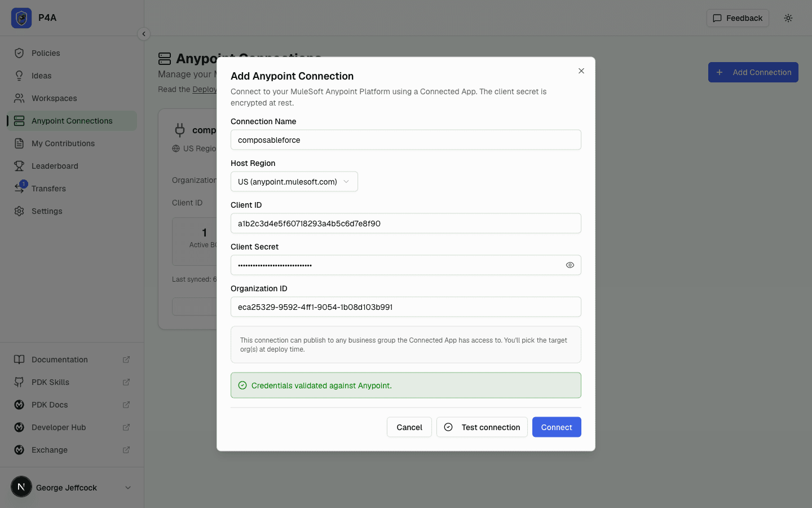The image size is (812, 508).
Task: Open My Contributions in the sidebar
Action: pyautogui.click(x=72, y=143)
